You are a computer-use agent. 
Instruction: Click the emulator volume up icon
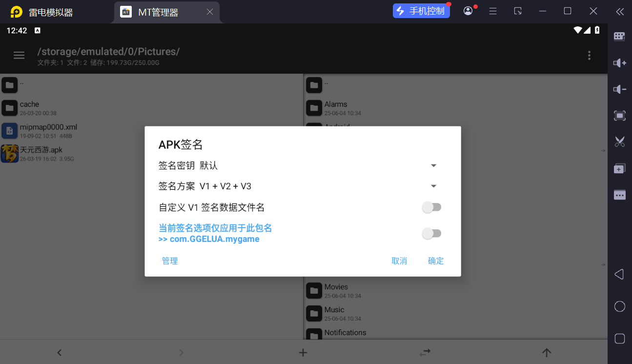[619, 63]
